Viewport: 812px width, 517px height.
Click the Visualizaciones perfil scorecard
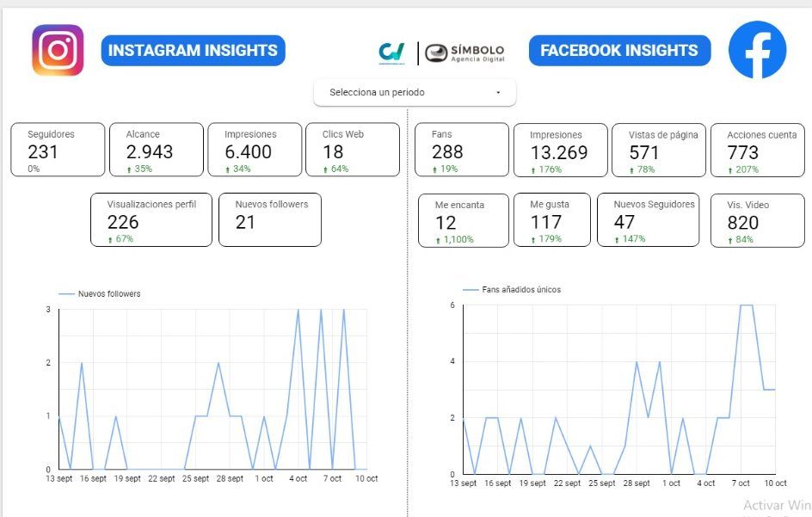(151, 219)
